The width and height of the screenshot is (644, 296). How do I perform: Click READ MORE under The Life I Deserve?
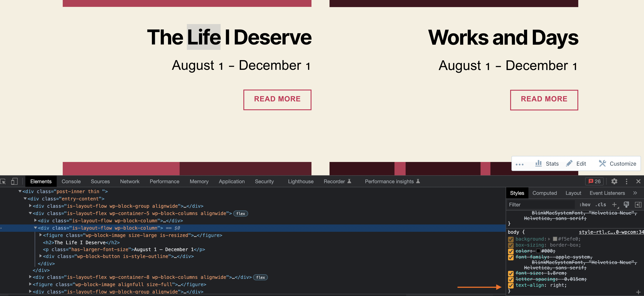click(277, 99)
